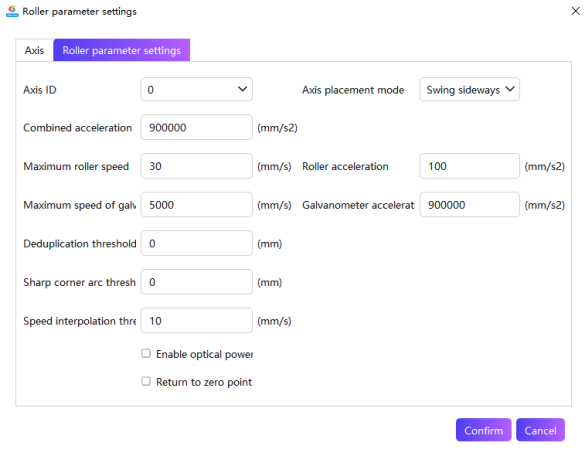Click the Galvanometer acceleration input field
Viewport: 585px width, 463px height.
[469, 204]
